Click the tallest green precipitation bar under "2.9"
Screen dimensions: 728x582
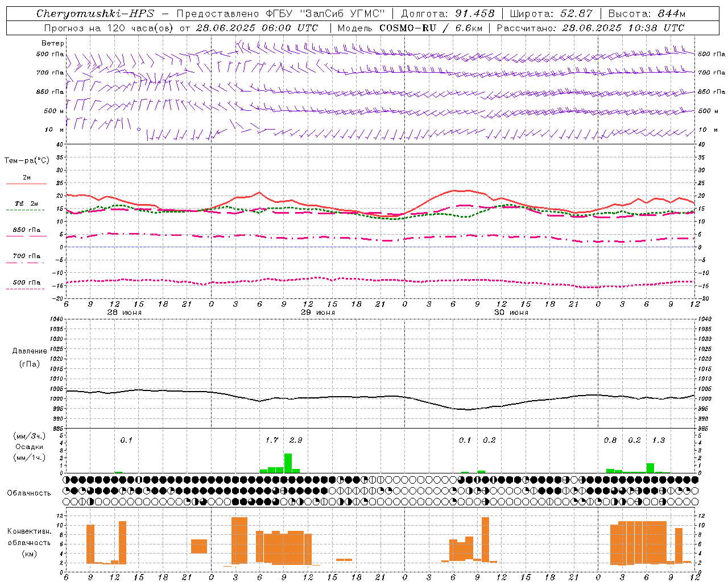click(x=288, y=463)
